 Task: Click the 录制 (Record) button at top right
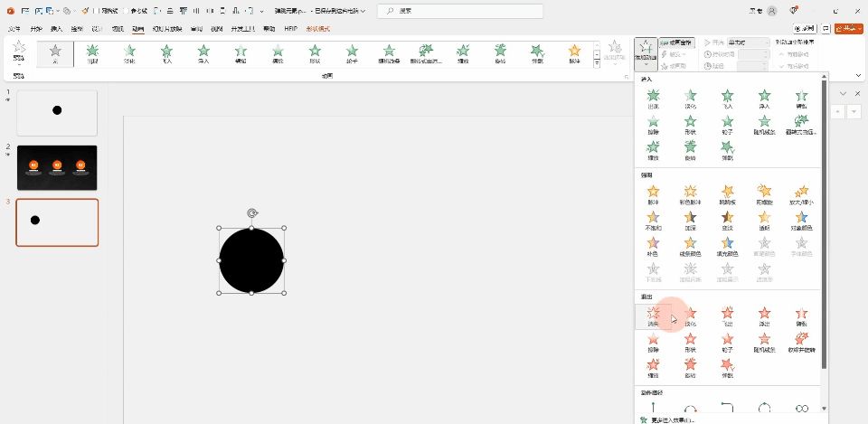point(806,28)
